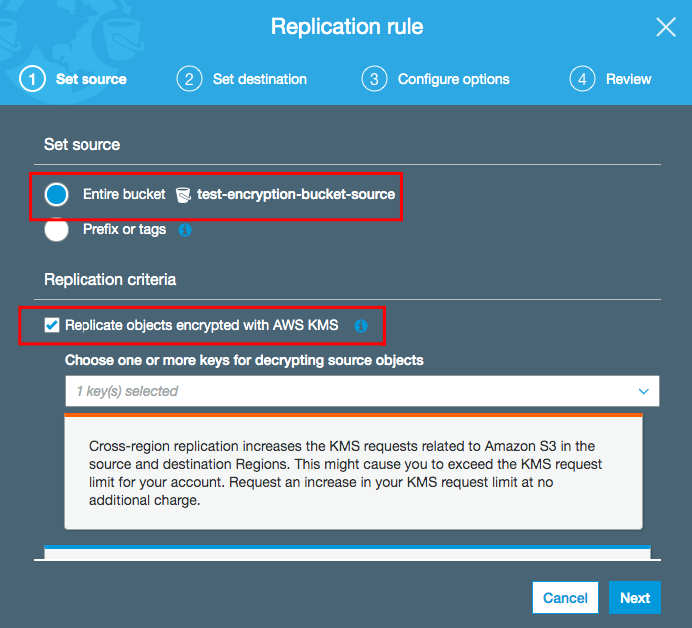Image resolution: width=692 pixels, height=628 pixels.
Task: Choose the Prefix or tags radio option
Action: (x=56, y=229)
